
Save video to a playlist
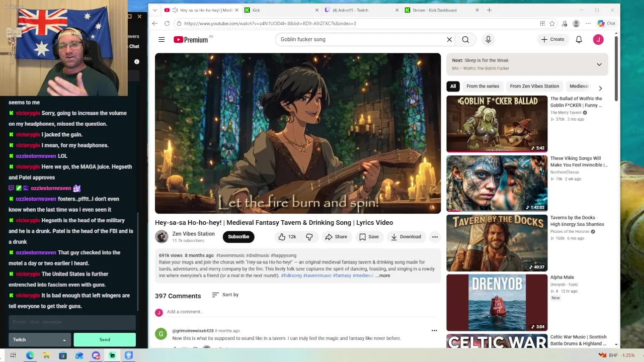(369, 237)
